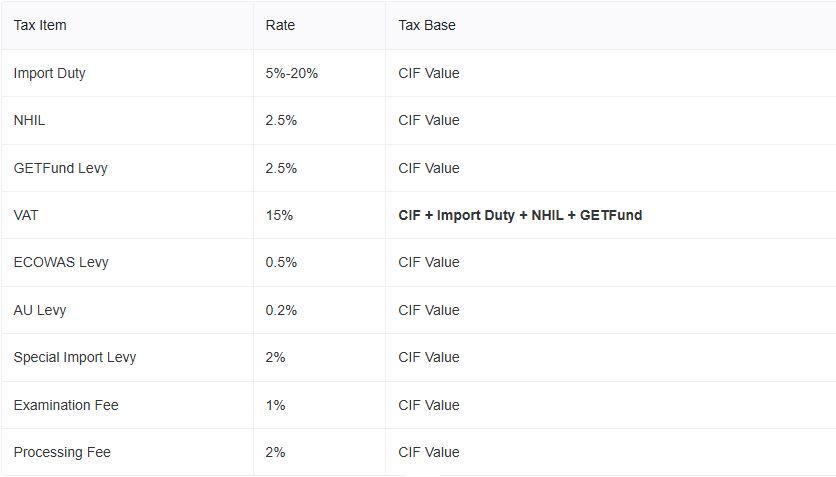Screen dimensions: 836x477
Task: Click CIF Value in Import Duty row
Action: pyautogui.click(x=429, y=73)
